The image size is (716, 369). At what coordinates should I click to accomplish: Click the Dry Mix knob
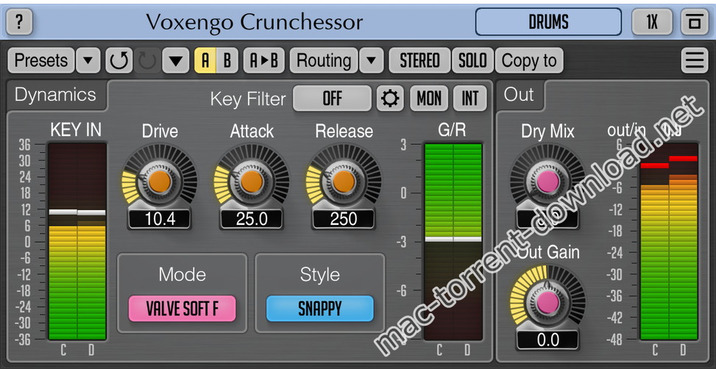pyautogui.click(x=548, y=181)
